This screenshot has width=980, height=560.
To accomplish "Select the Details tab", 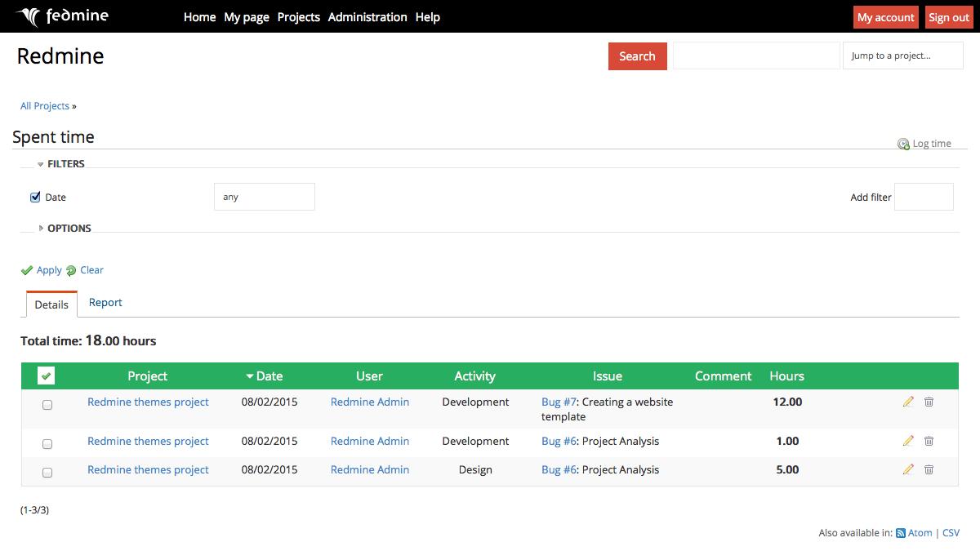I will 51,304.
